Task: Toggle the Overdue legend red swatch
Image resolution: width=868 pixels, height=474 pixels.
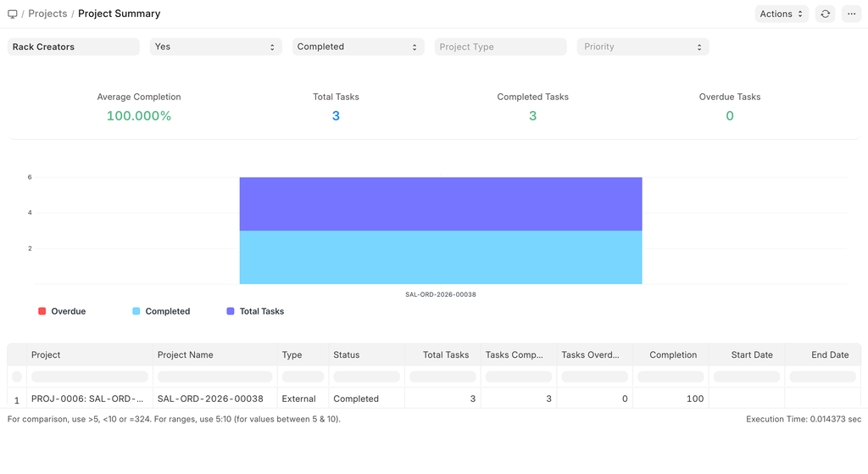Action: pos(42,311)
